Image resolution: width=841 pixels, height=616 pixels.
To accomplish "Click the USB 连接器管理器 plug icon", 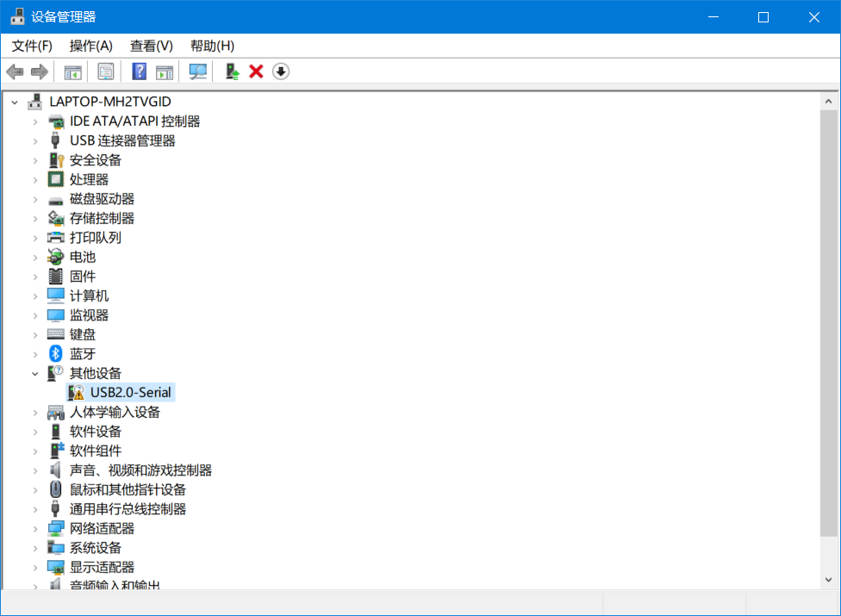I will tap(55, 141).
